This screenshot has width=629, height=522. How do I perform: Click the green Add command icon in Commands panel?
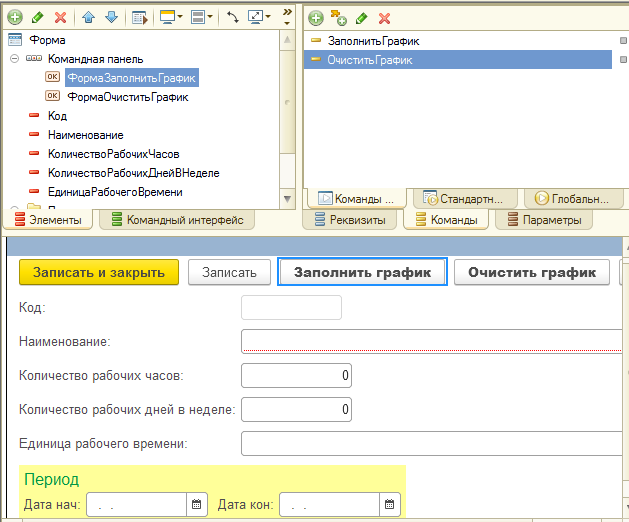[x=315, y=18]
